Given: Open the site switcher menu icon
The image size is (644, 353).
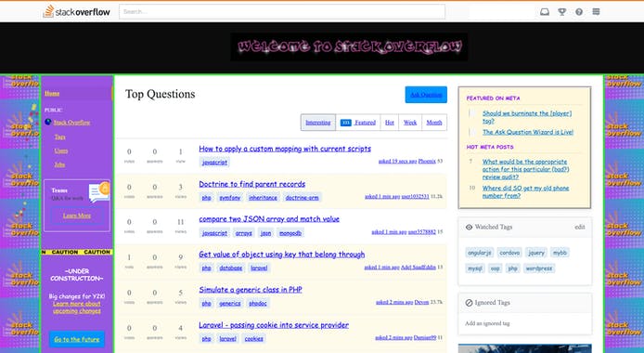Looking at the screenshot, I should pos(596,11).
